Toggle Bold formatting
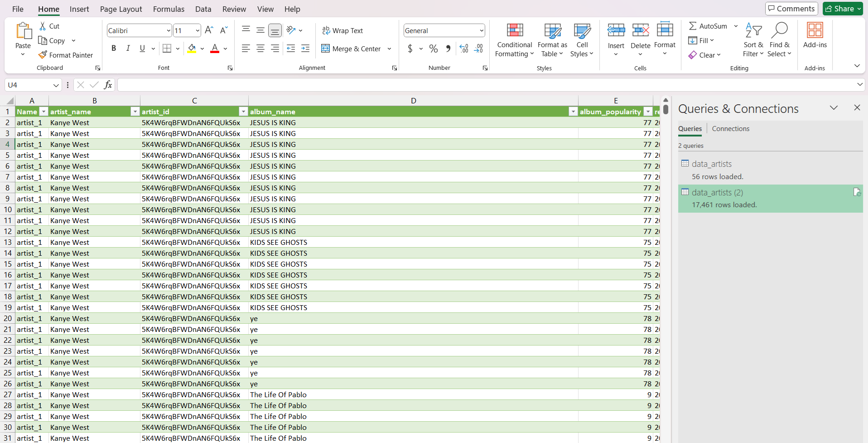This screenshot has width=868, height=443. 114,49
